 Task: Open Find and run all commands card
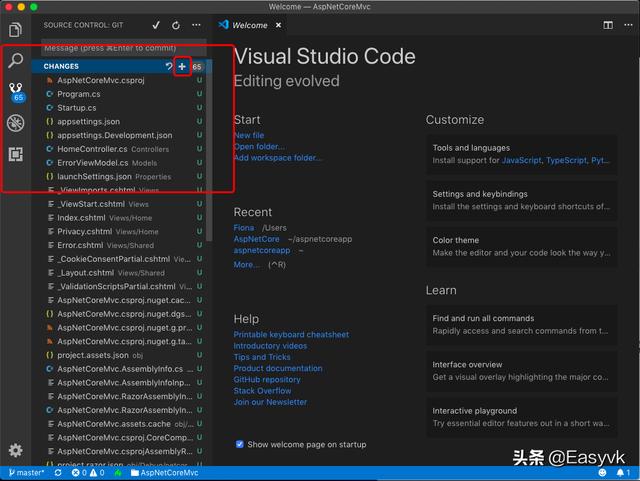pos(521,325)
